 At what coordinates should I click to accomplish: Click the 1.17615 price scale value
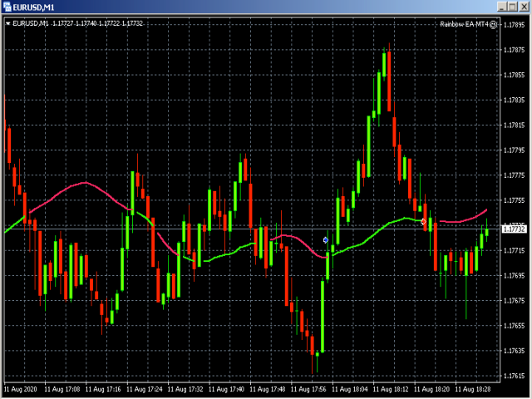pyautogui.click(x=514, y=376)
